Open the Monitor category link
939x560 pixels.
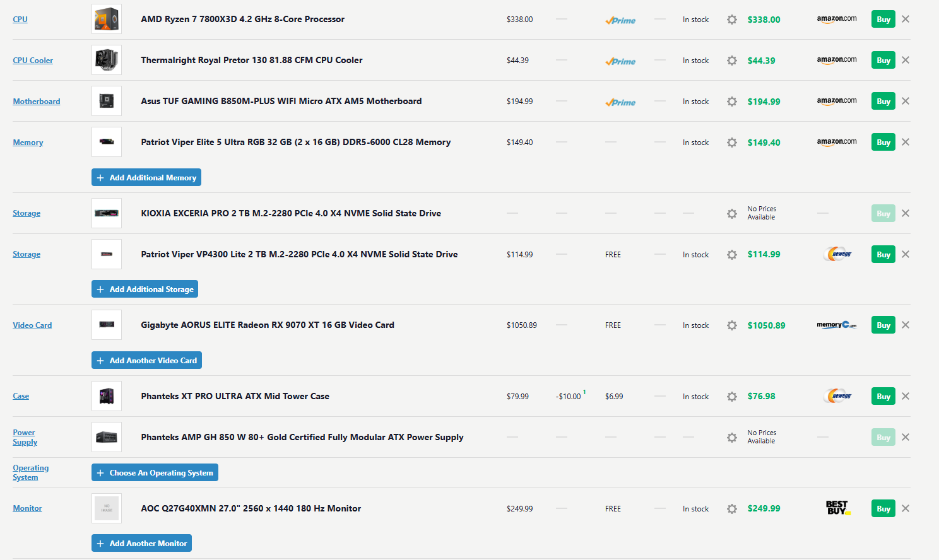coord(27,508)
